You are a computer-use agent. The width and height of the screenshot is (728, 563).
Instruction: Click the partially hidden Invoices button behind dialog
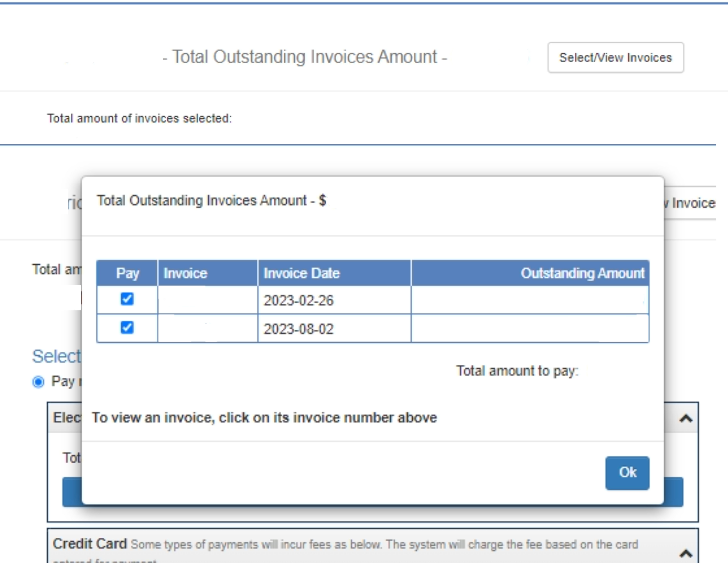pyautogui.click(x=691, y=203)
